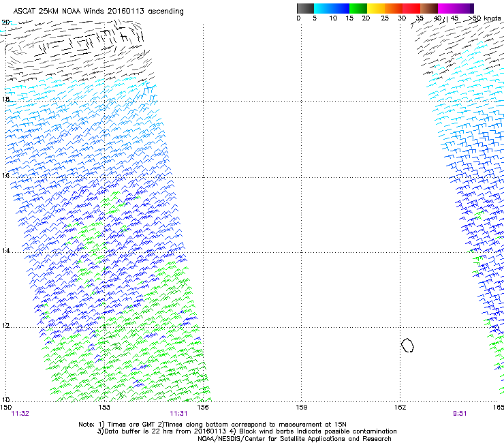Click the longitude label '159' on bottom axis

[301, 408]
